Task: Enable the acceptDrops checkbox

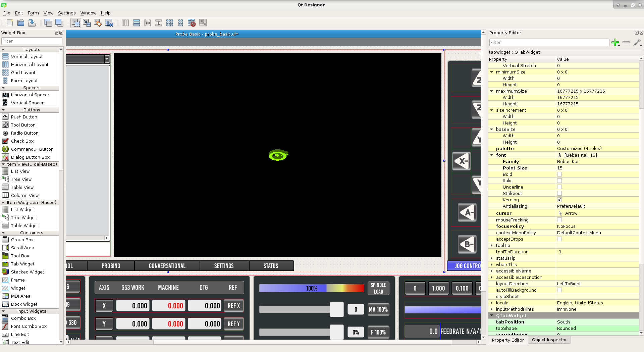Action: (559, 239)
